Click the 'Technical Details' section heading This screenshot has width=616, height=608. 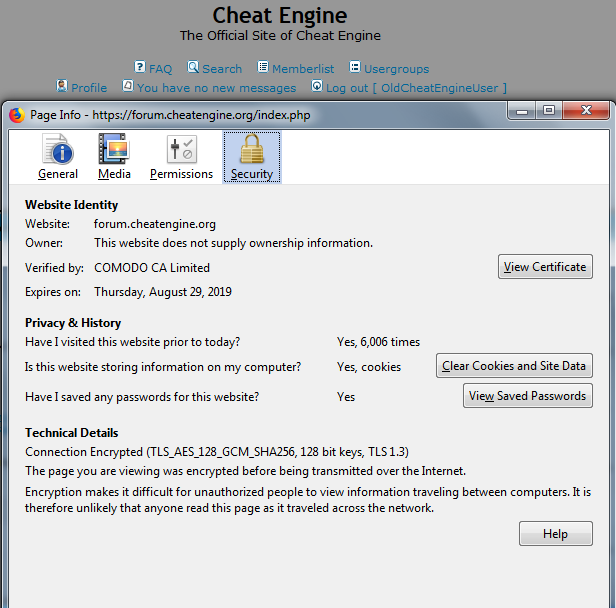click(x=72, y=433)
